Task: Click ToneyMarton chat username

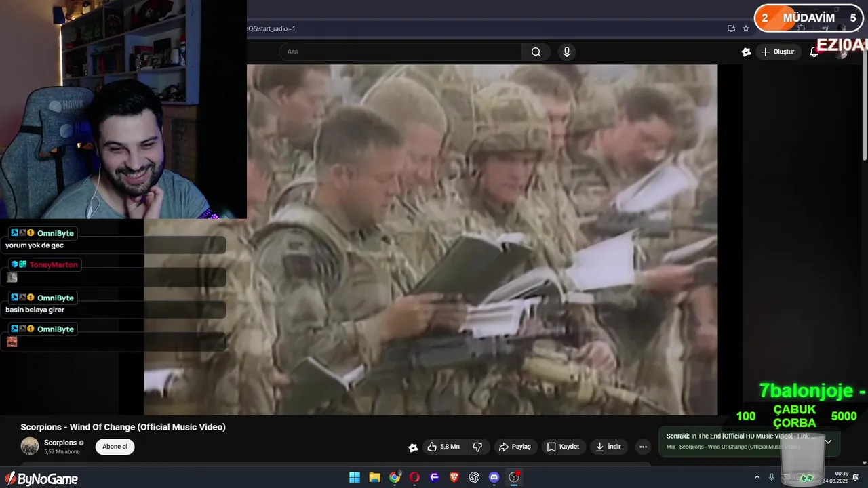Action: pyautogui.click(x=54, y=265)
